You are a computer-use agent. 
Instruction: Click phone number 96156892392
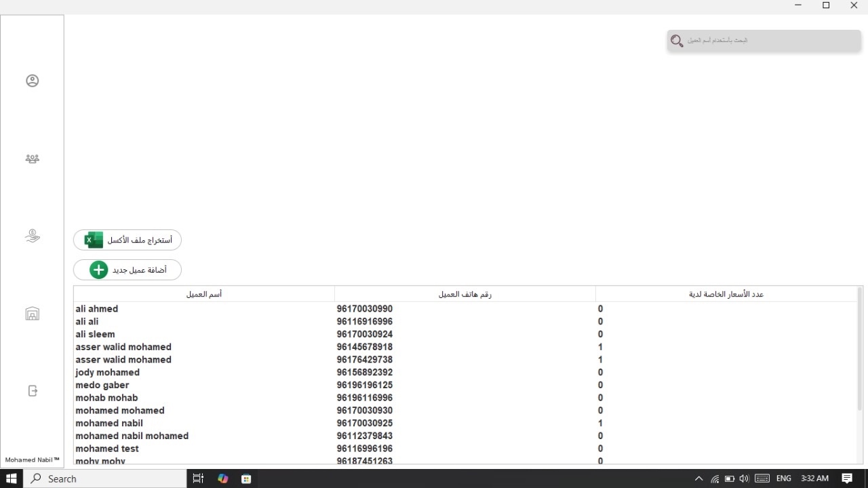coord(365,373)
